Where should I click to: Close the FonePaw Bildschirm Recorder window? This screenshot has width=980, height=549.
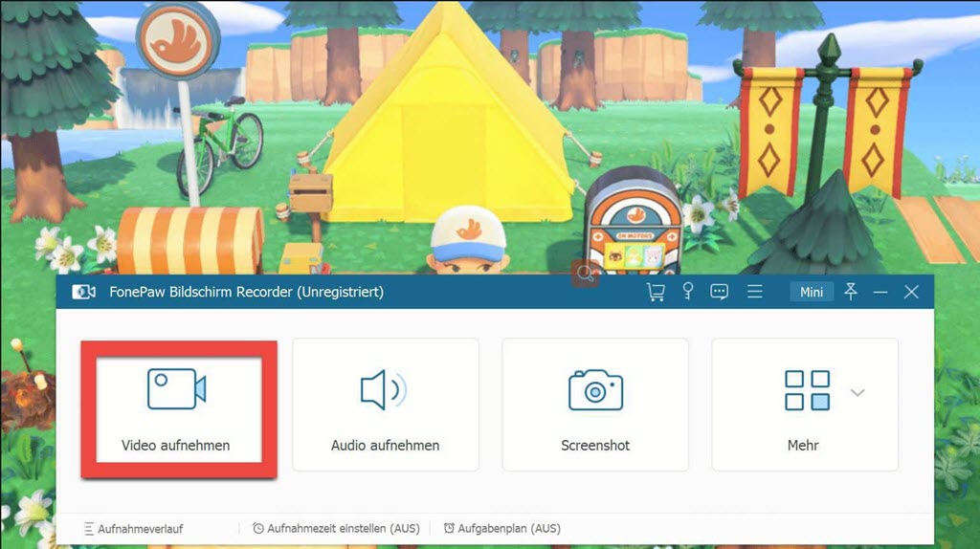click(911, 292)
